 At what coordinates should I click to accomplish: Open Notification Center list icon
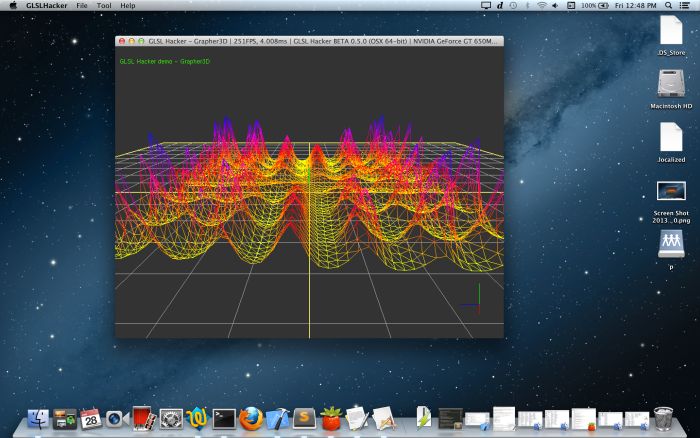(x=684, y=5)
